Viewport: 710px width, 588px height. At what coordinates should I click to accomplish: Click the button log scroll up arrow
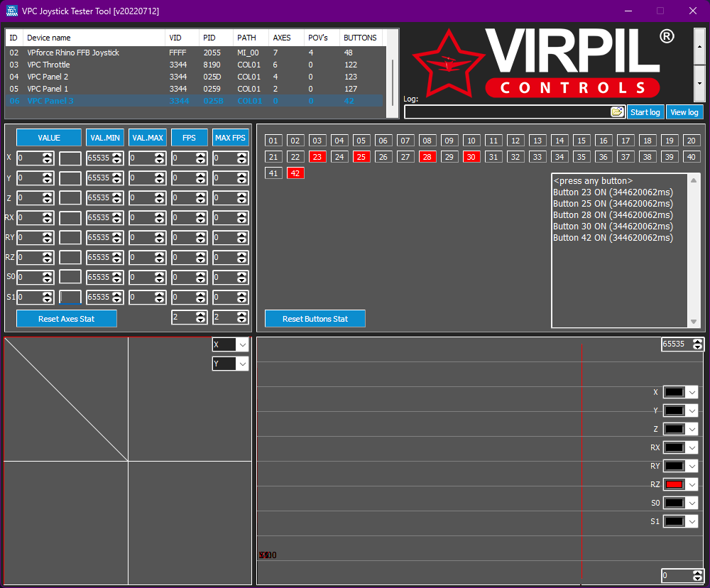coord(693,180)
